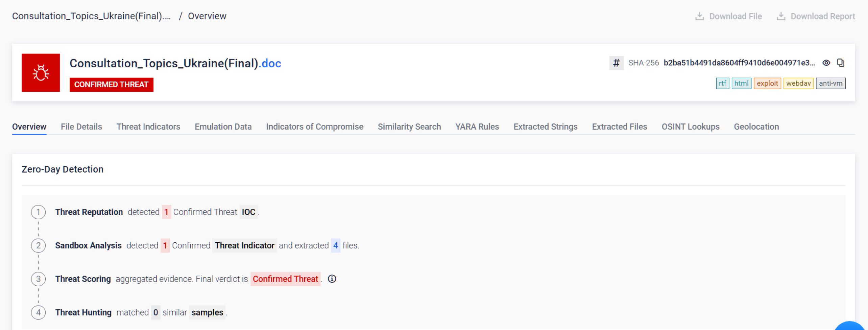
Task: Click the Download Report button
Action: coord(816,16)
